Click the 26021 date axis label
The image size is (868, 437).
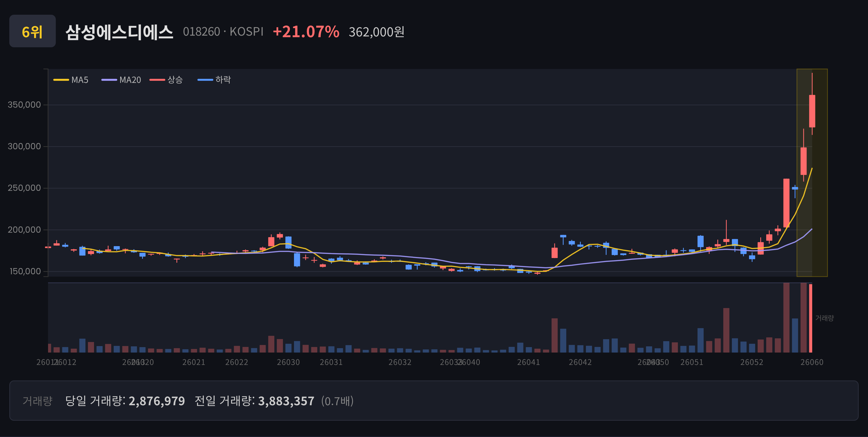pos(194,362)
